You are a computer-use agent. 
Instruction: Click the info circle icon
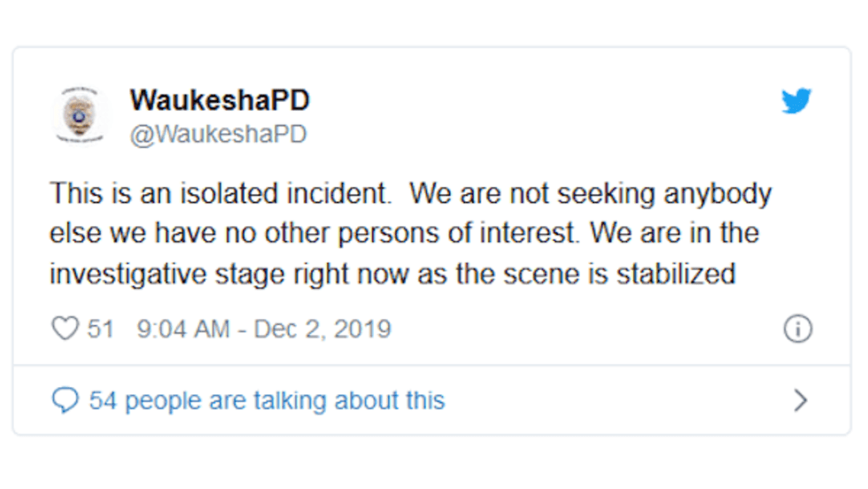pos(797,329)
